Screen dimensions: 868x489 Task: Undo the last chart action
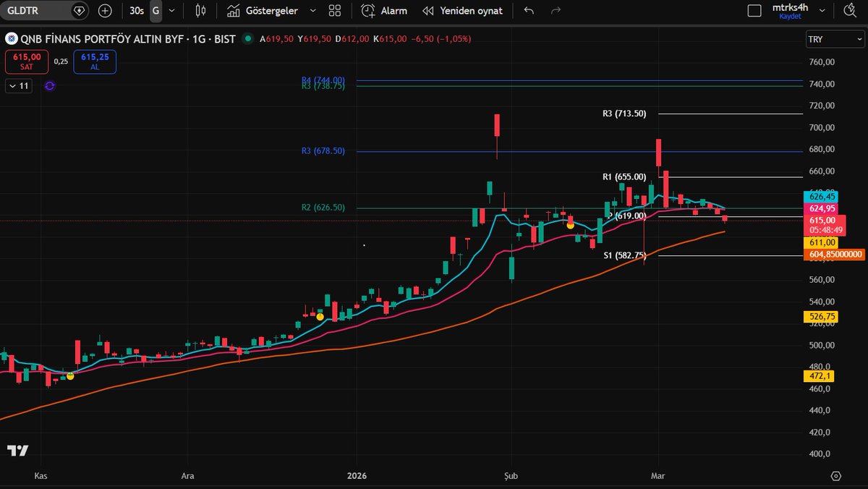[529, 11]
